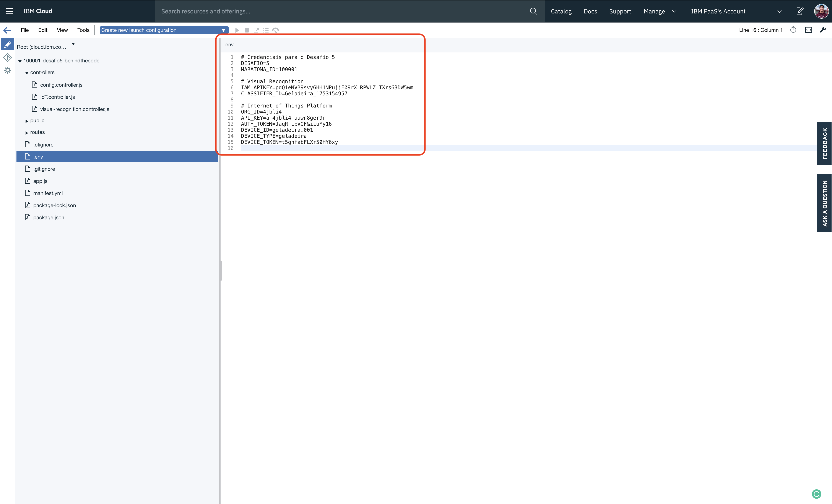Expand the public folder
Screen dimensions: 832x504
[27, 121]
